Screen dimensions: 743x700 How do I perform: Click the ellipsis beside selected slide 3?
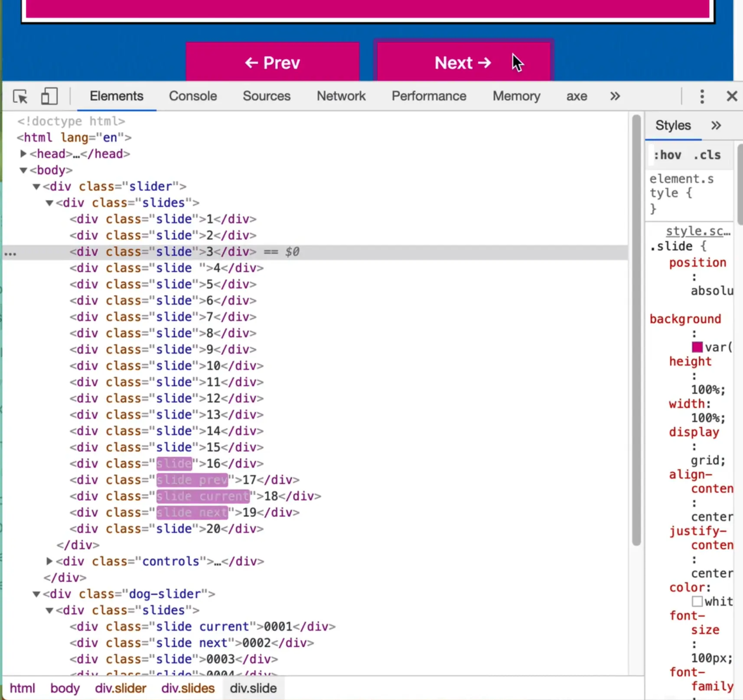[10, 253]
